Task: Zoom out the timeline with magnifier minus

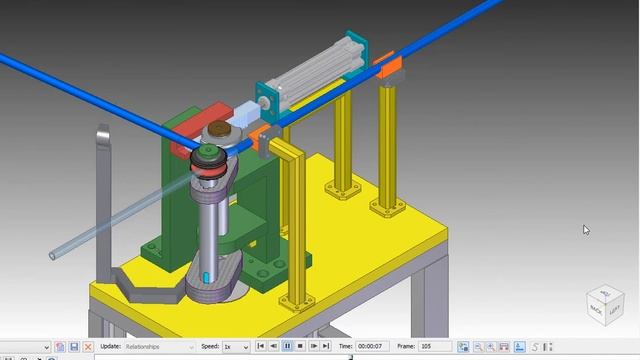Action: 478,347
